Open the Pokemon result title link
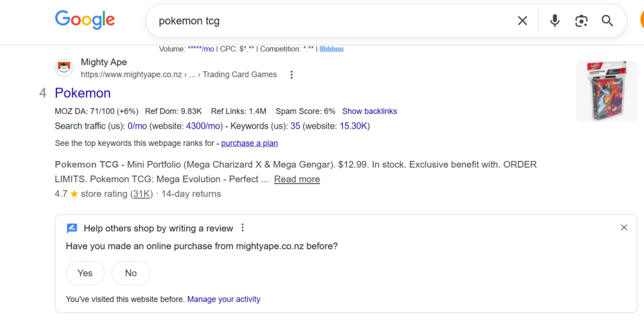Viewport: 644px width, 325px height. 82,93
